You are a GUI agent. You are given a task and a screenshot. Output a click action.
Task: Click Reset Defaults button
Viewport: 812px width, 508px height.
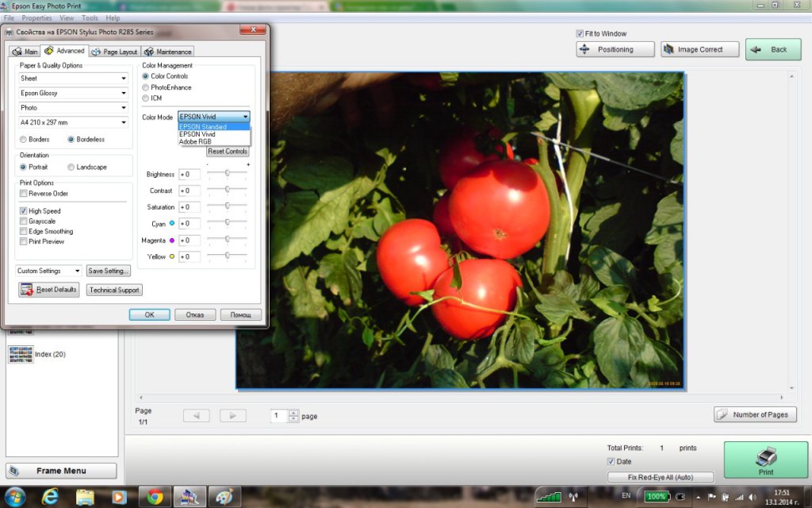click(x=49, y=290)
